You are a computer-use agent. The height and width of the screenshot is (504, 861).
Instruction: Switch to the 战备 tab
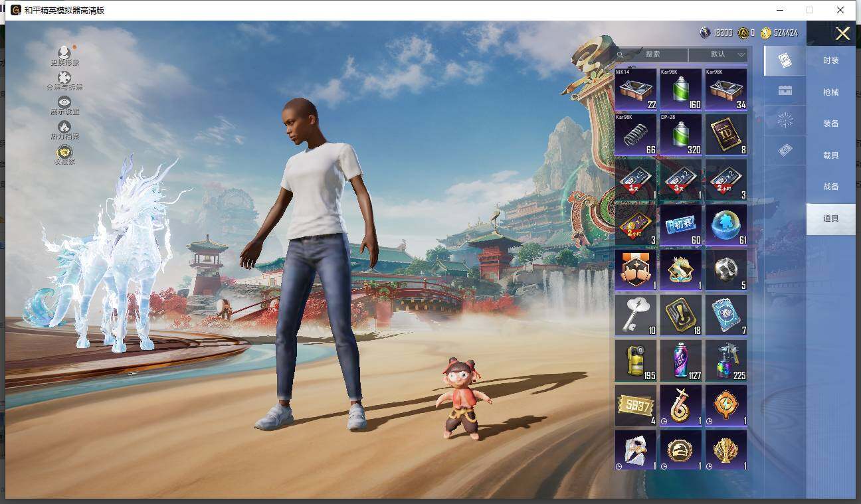(831, 187)
